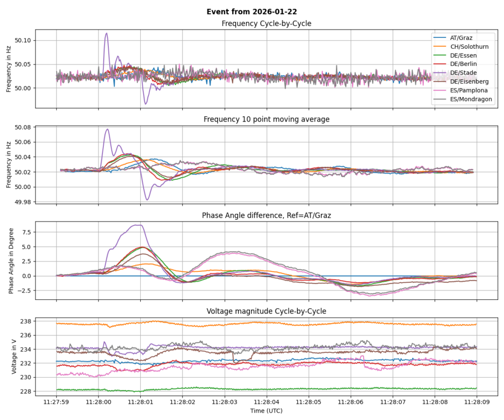Click the 'Frequency Cycle-by-Cycle' subplot title
The image size is (504, 420).
tap(266, 24)
